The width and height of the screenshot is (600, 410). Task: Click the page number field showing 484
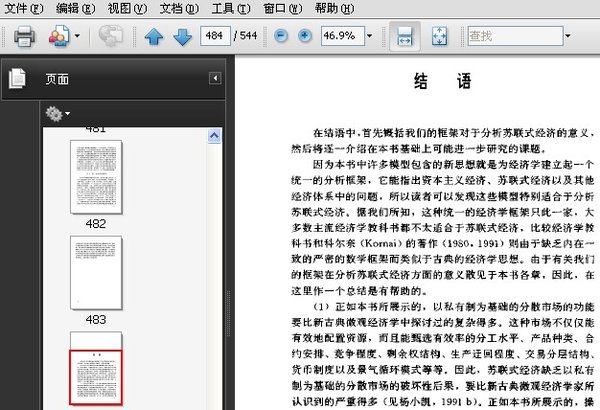click(214, 37)
